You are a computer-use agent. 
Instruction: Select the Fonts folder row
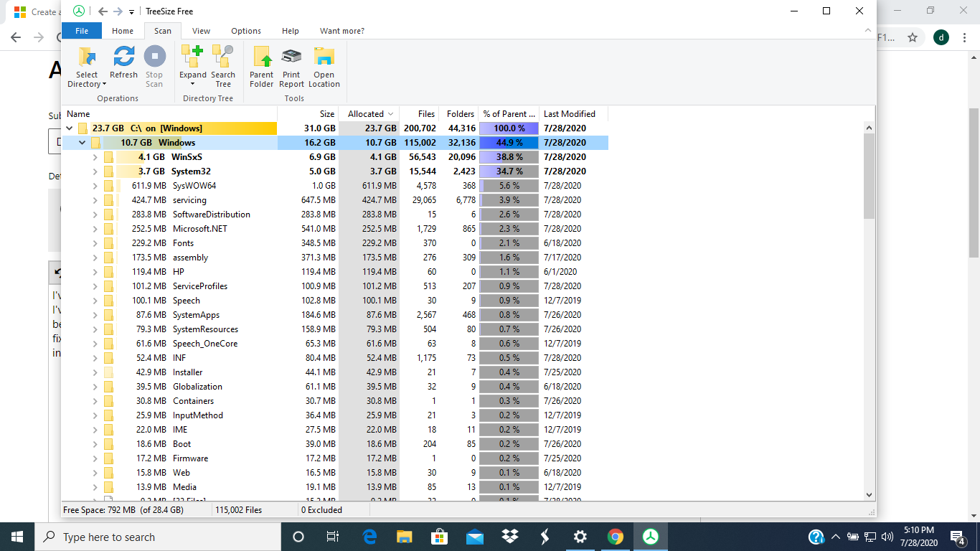pyautogui.click(x=335, y=243)
